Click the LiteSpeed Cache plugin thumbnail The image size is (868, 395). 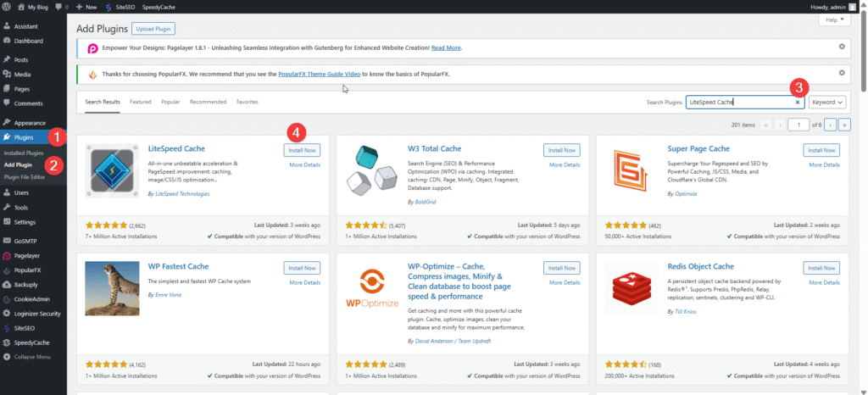112,171
